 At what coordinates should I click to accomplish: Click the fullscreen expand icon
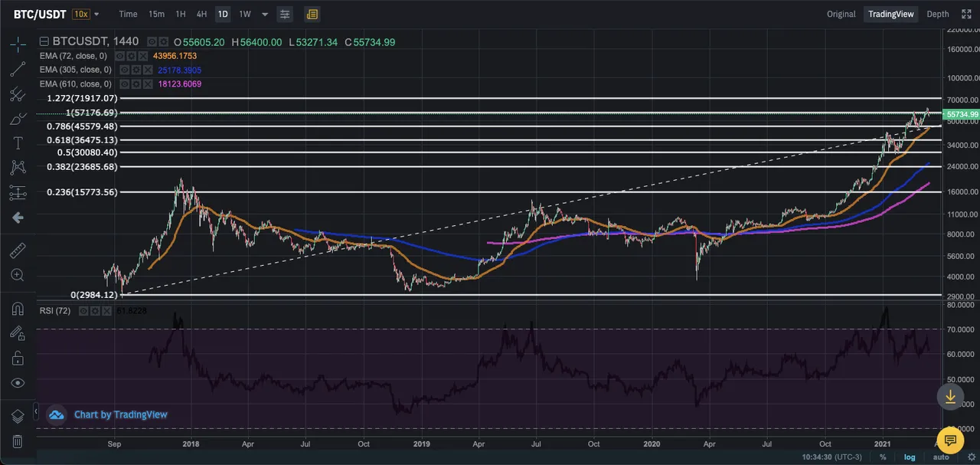[x=966, y=14]
